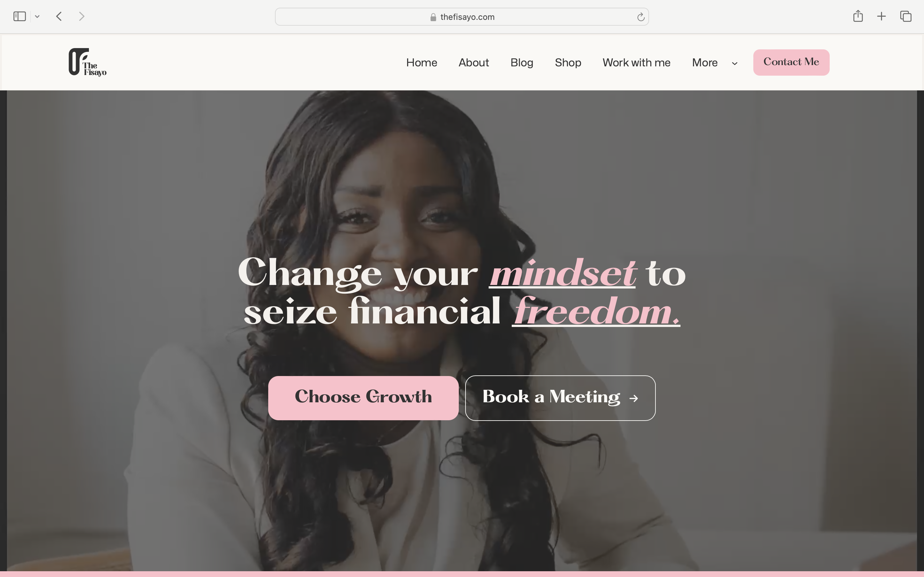Screen dimensions: 924x577
Task: Visit the Shop page
Action: pos(568,63)
